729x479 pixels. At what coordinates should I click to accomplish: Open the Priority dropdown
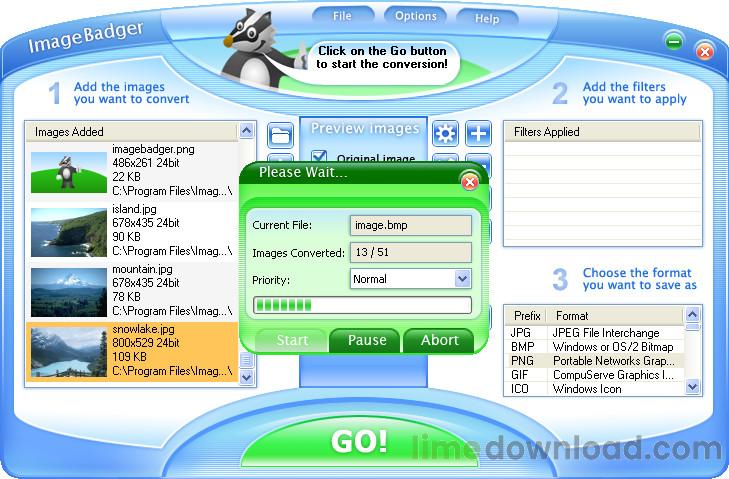(x=462, y=279)
